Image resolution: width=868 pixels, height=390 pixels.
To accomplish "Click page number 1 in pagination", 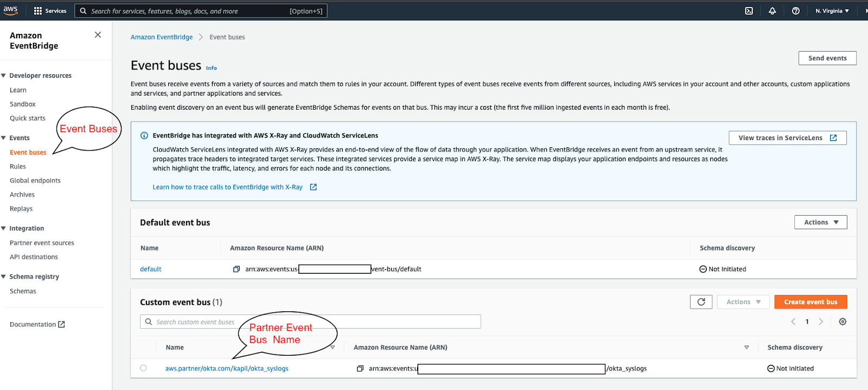I will (x=807, y=322).
